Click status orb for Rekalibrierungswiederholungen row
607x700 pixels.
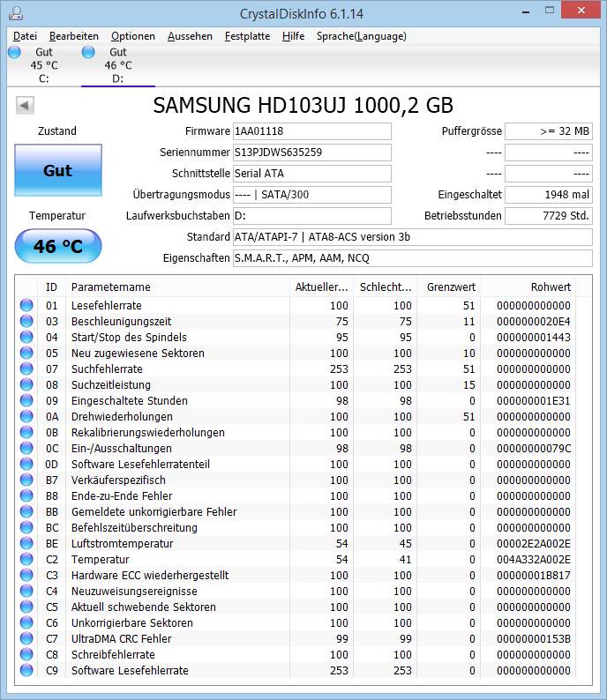pyautogui.click(x=26, y=432)
